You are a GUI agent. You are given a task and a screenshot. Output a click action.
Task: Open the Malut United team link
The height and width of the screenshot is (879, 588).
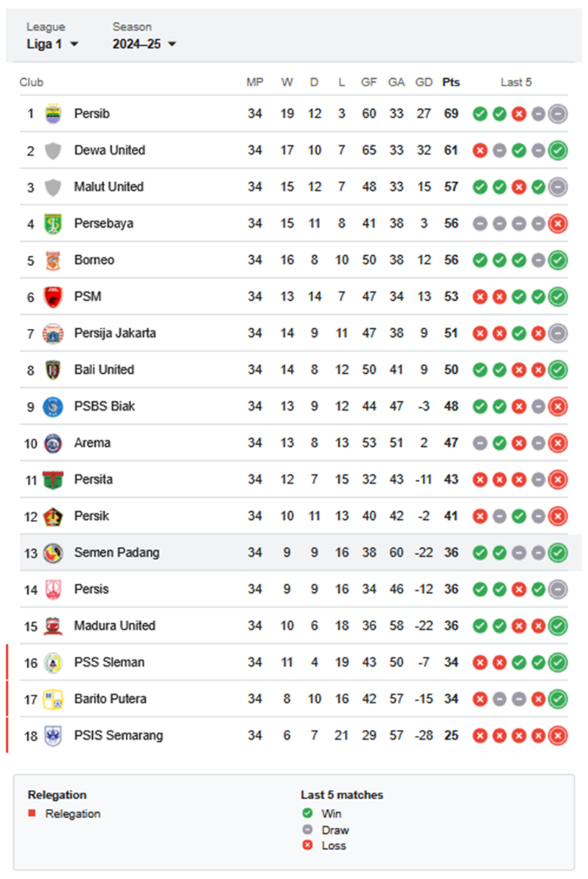click(x=108, y=187)
